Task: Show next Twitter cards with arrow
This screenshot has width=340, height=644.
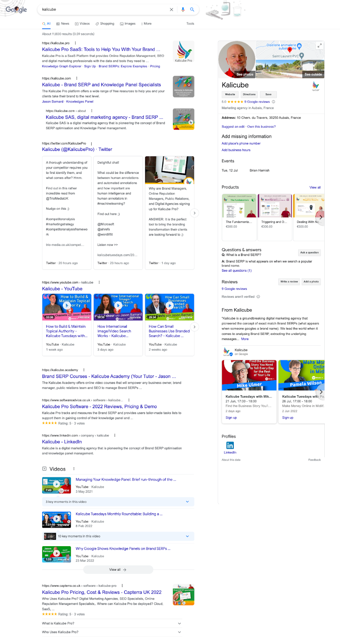Action: tap(194, 213)
